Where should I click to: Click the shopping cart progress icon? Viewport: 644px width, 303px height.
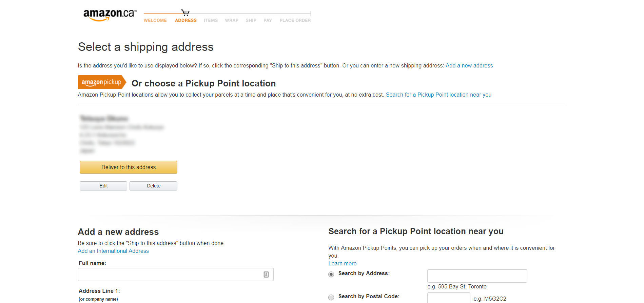185,13
